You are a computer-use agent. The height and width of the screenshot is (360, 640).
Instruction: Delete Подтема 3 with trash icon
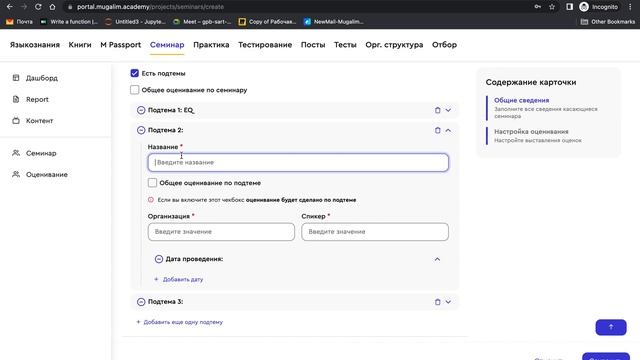(x=438, y=302)
